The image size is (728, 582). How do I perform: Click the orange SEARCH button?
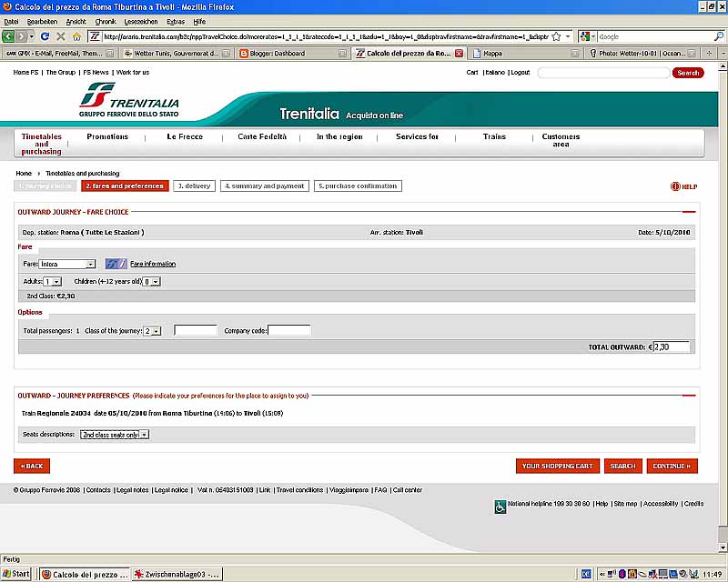[x=623, y=466]
